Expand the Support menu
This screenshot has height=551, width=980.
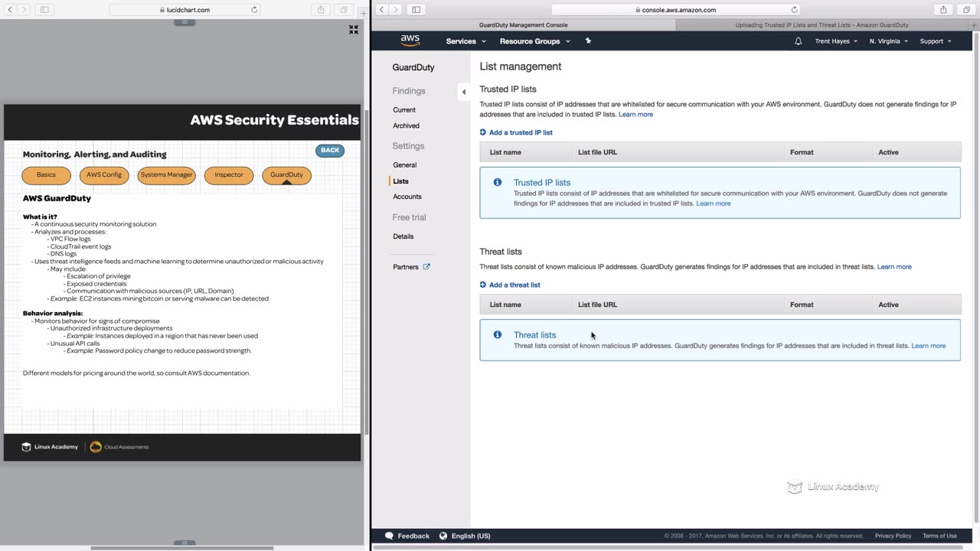coord(935,41)
